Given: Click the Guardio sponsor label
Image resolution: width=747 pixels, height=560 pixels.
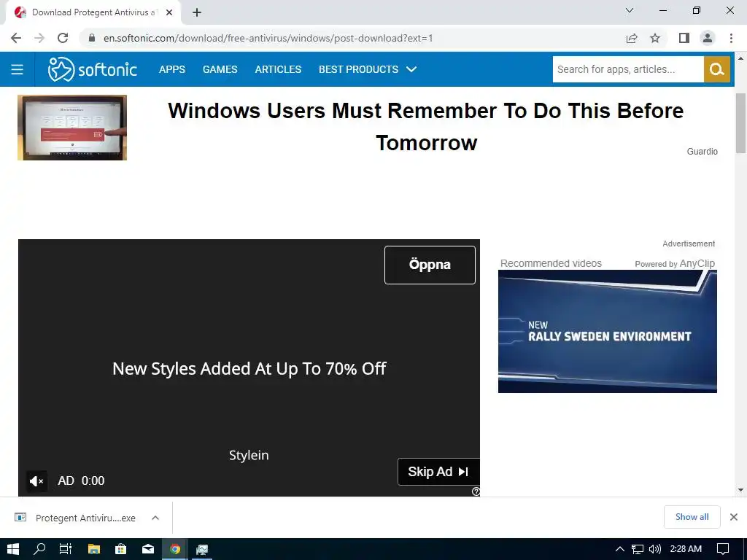Looking at the screenshot, I should (x=703, y=152).
